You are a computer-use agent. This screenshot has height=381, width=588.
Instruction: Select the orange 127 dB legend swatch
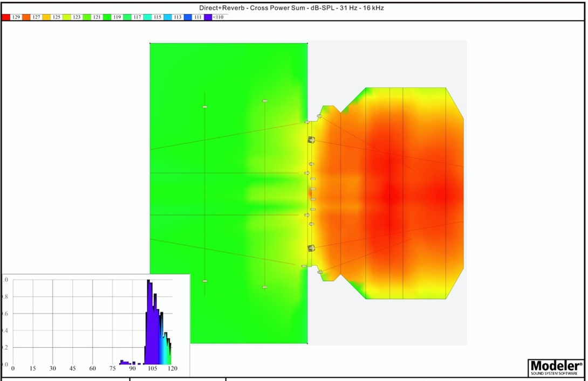click(x=26, y=17)
